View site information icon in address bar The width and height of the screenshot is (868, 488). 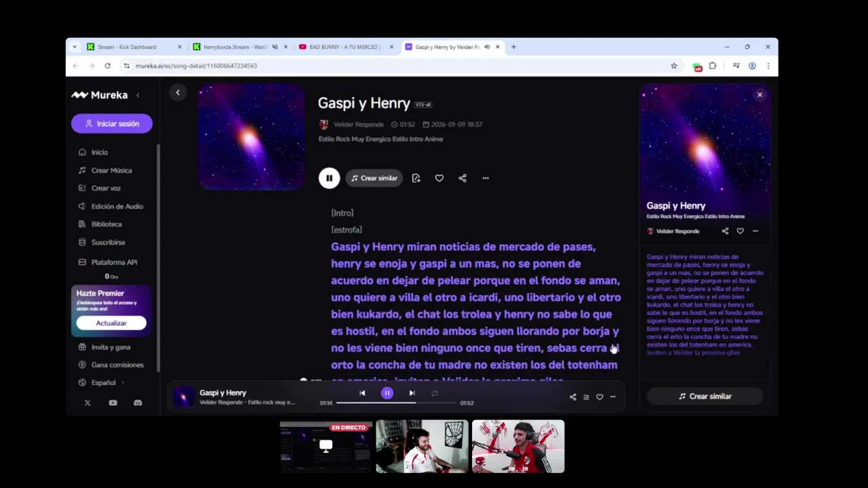(x=126, y=66)
